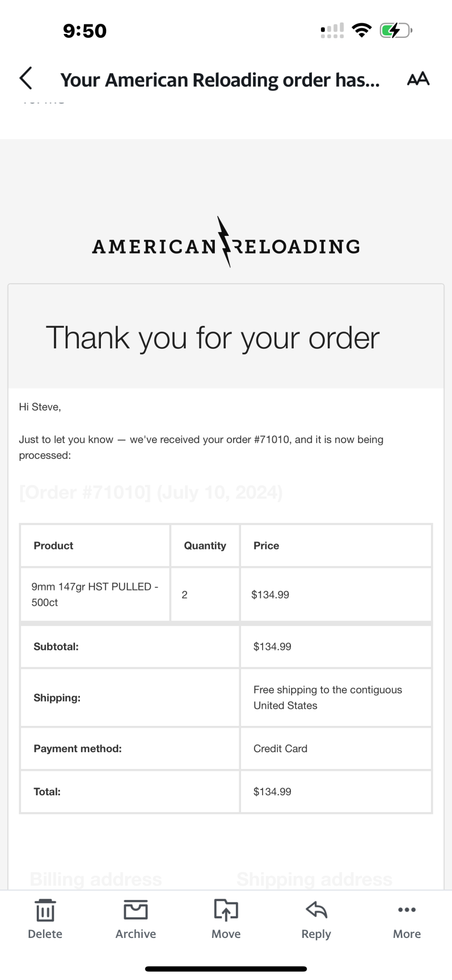This screenshot has width=452, height=980.
Task: Tap the Reply arrow icon
Action: (316, 909)
